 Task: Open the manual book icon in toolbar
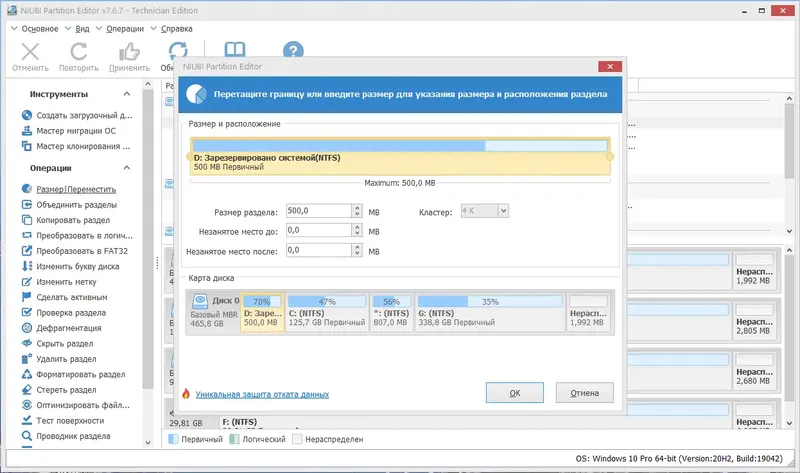pos(235,49)
